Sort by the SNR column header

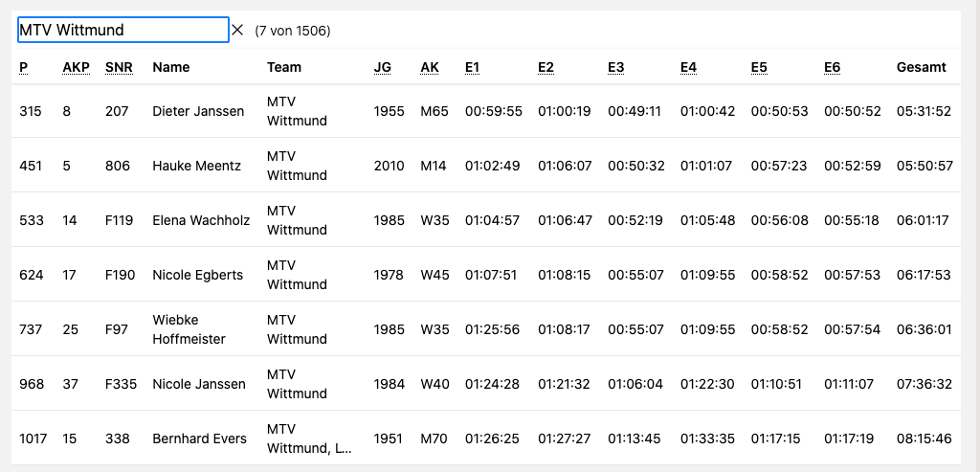click(119, 67)
